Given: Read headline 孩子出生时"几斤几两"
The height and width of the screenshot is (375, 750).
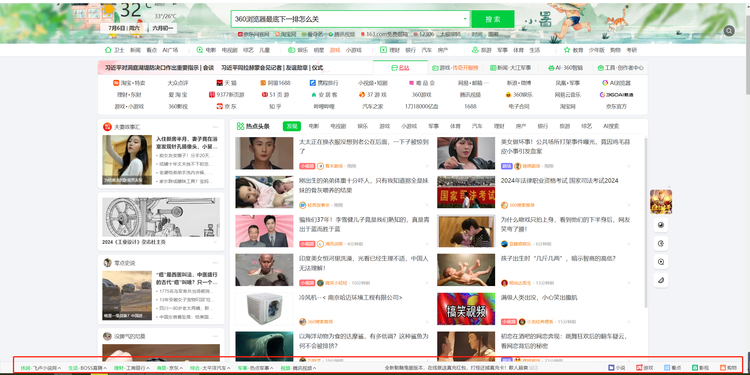Looking at the screenshot, I should pyautogui.click(x=558, y=258).
